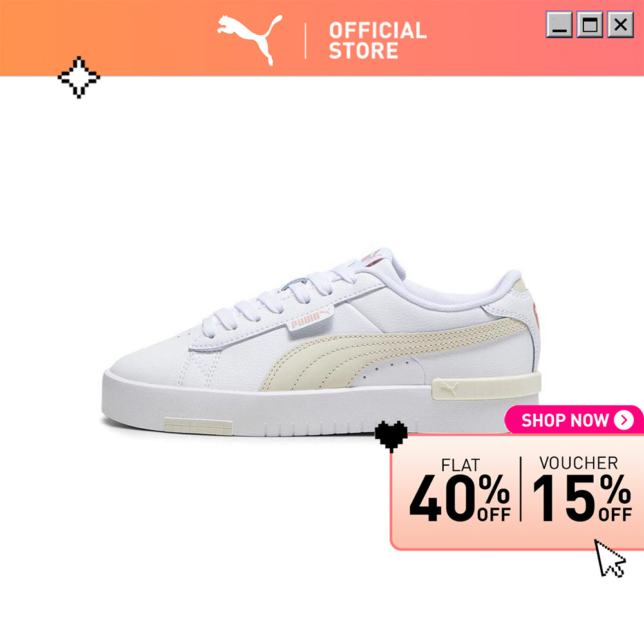
Task: Click the orange gradient header banner
Action: coord(322,38)
